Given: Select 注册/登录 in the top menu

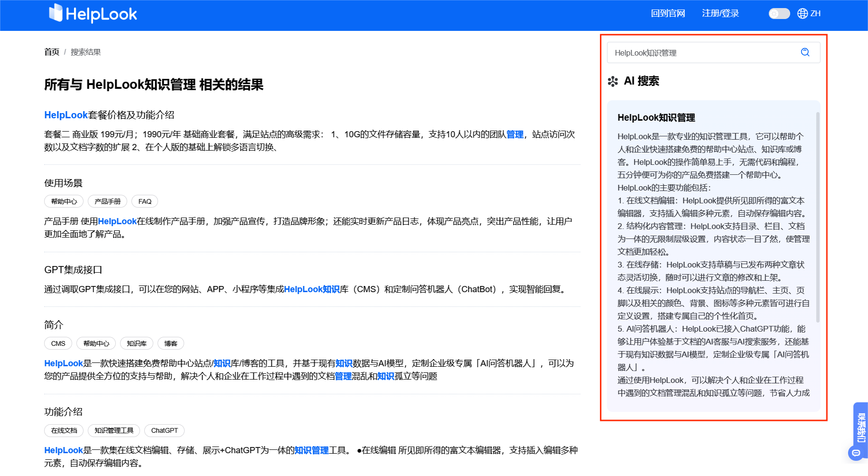Looking at the screenshot, I should point(720,13).
